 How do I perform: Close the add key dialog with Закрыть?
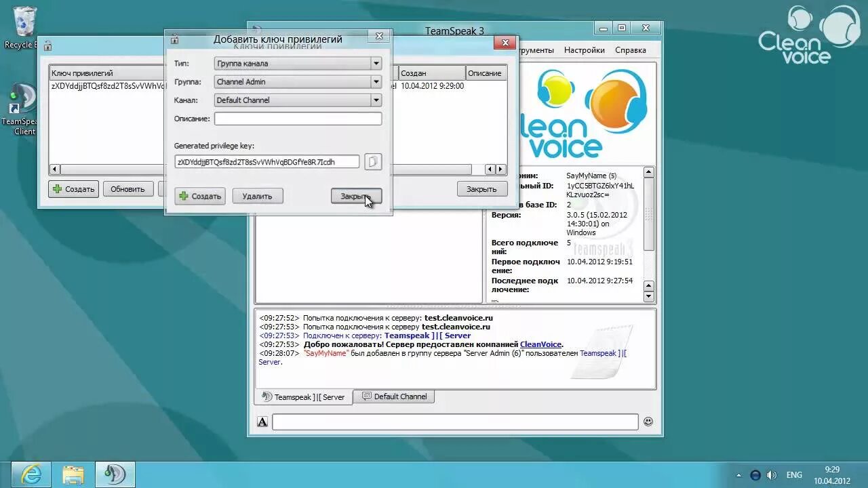point(356,196)
